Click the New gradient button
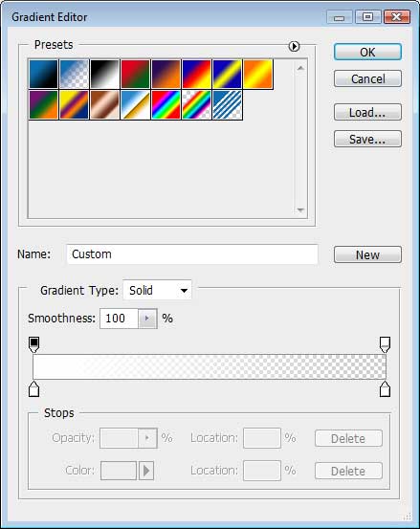This screenshot has width=420, height=529. tap(367, 254)
